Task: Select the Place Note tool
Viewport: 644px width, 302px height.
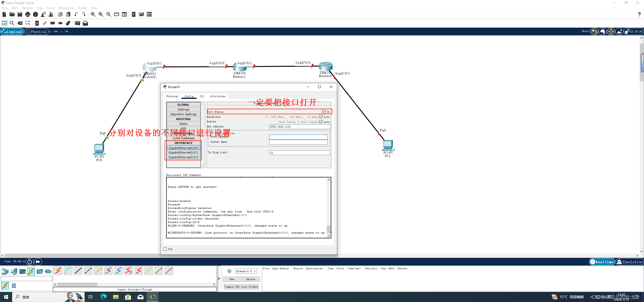Action: coord(37,23)
